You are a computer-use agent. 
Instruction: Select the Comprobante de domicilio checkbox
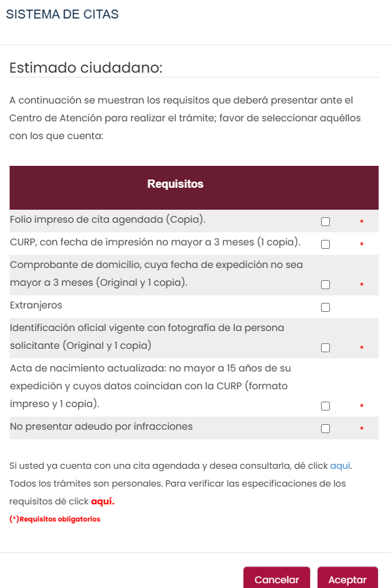pos(325,284)
